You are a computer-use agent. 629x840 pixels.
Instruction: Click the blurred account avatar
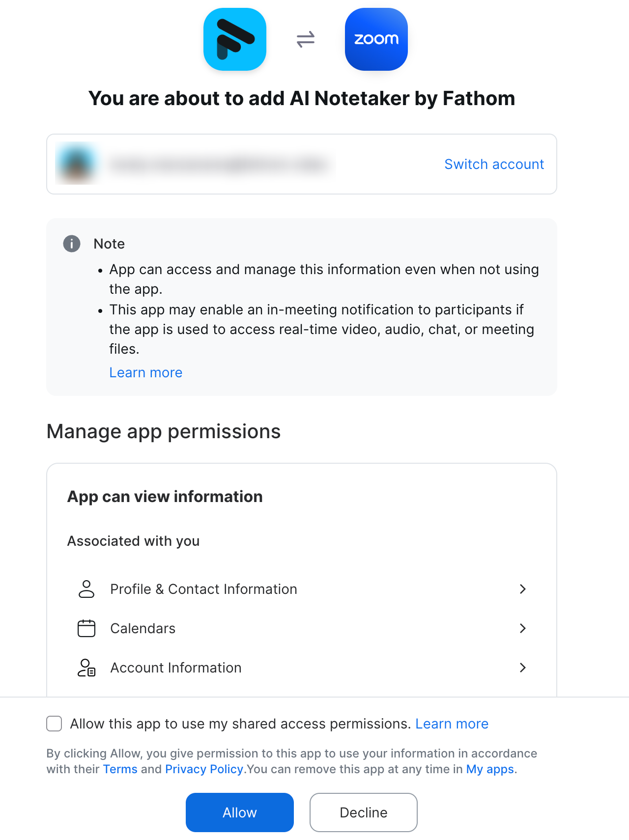tap(76, 164)
